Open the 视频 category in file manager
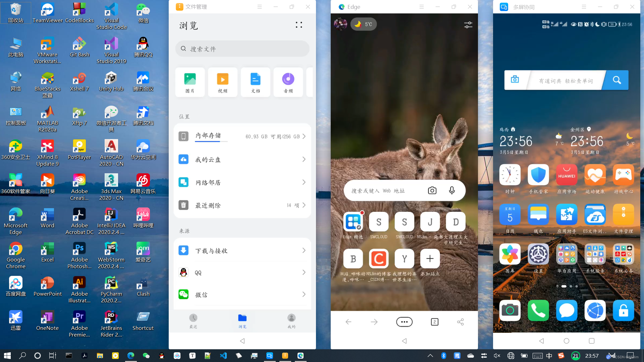 pos(222,82)
